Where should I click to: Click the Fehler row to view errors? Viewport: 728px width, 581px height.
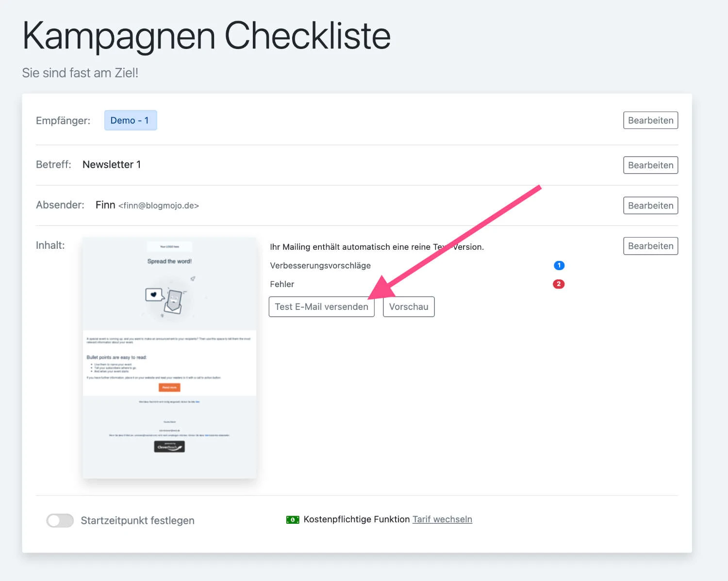click(282, 284)
